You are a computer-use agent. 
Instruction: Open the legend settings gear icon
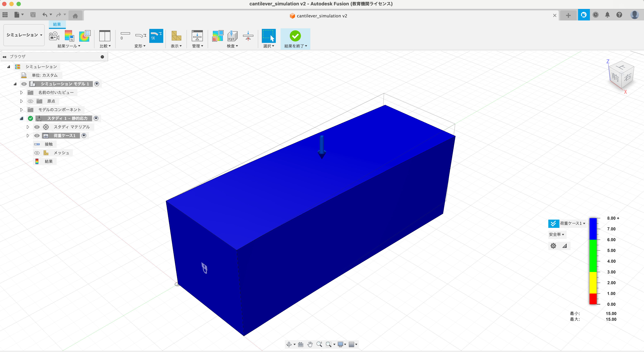pos(553,246)
